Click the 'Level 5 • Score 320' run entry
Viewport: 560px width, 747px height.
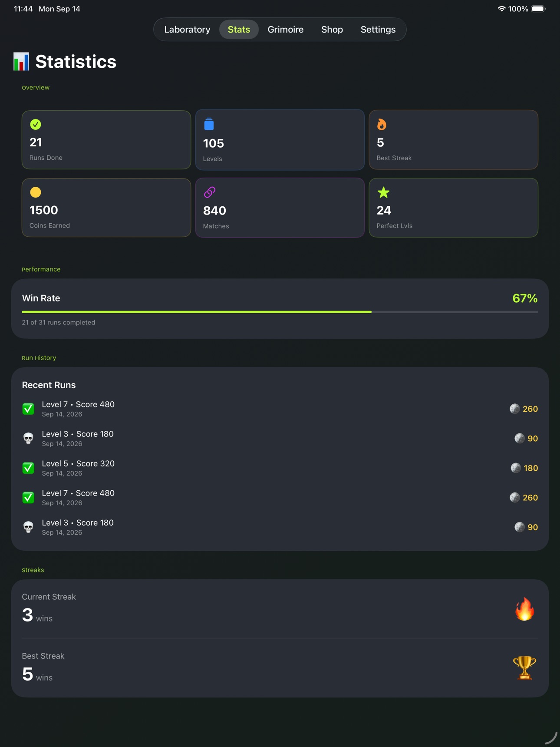[280, 468]
